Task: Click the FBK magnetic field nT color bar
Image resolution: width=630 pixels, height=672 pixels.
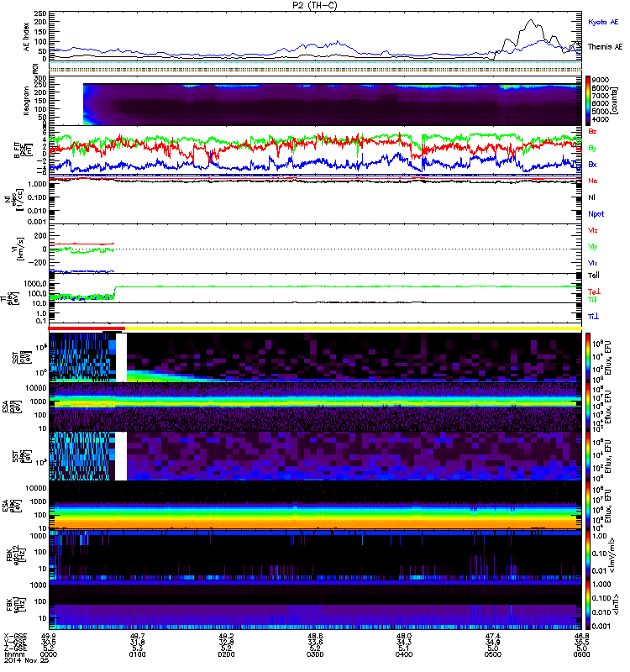Action: tap(588, 605)
